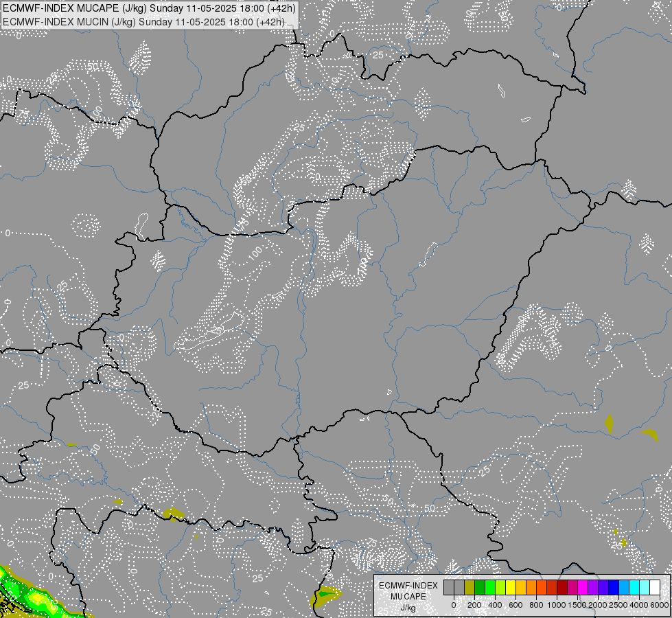Click the legend value 2500

pos(618,605)
